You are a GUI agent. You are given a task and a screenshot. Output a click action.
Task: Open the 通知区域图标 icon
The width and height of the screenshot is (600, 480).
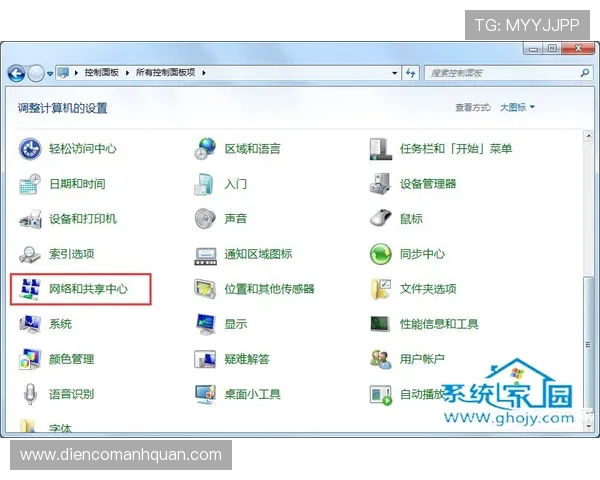click(x=205, y=255)
